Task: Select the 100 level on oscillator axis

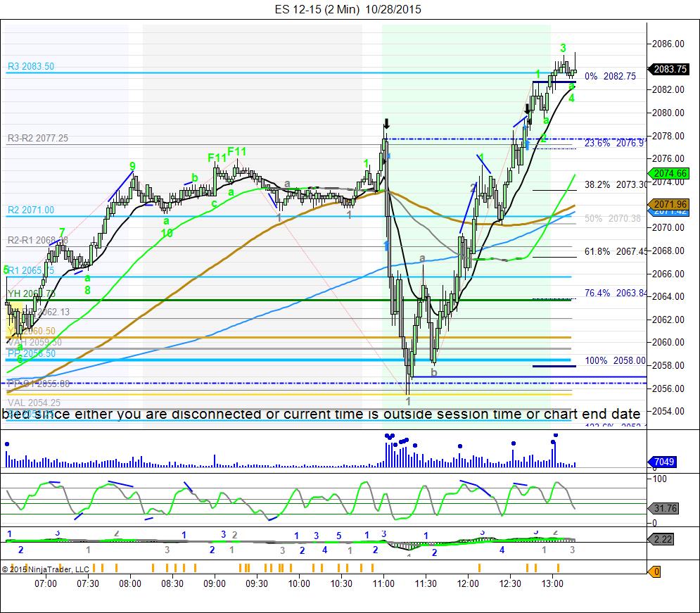Action: tap(659, 479)
